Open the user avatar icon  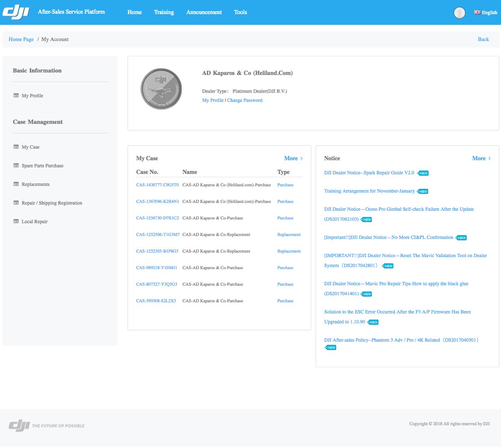[459, 13]
